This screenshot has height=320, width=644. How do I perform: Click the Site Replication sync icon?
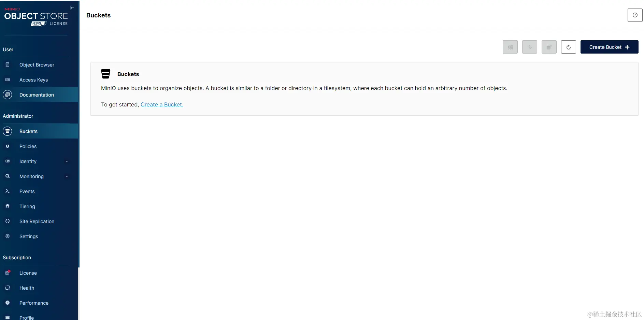click(8, 221)
